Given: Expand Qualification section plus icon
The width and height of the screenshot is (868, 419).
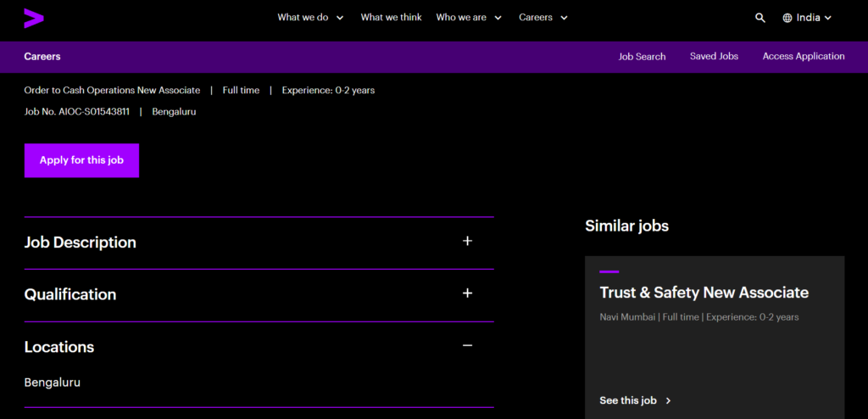Looking at the screenshot, I should 467,293.
